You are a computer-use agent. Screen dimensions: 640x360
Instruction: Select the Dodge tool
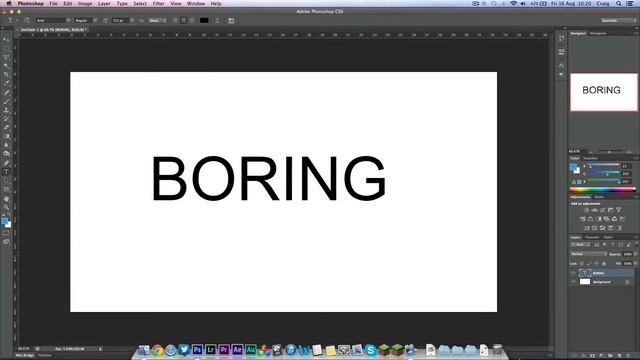click(x=6, y=153)
